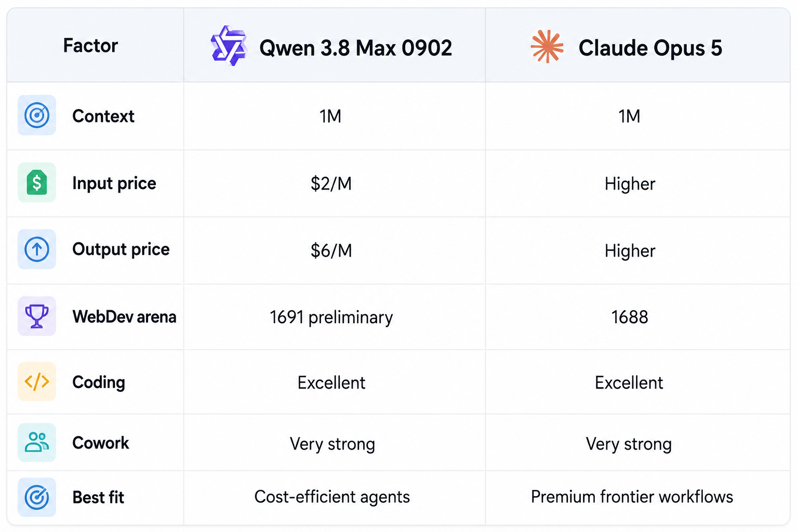Click the people icon beside Cowork
Screen dimensions: 798x532
pyautogui.click(x=37, y=443)
